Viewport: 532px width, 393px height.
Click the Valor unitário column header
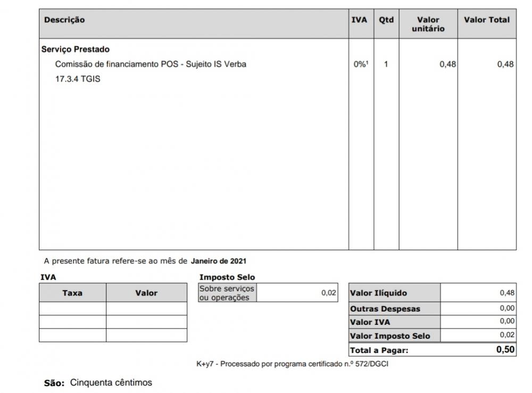point(428,24)
